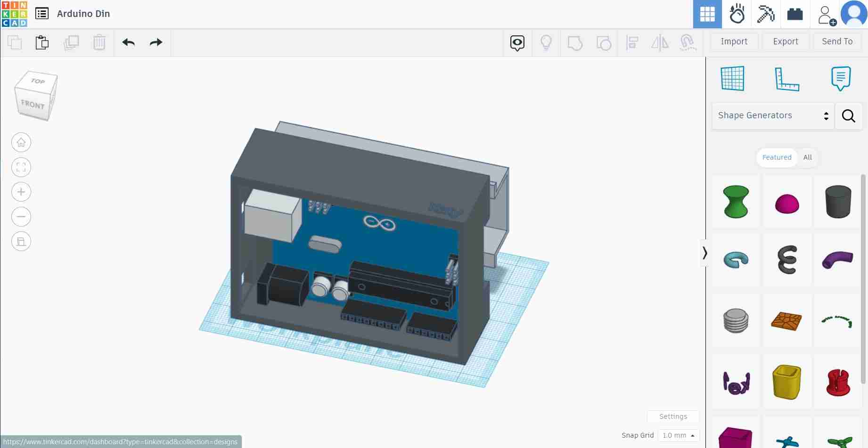Image resolution: width=868 pixels, height=448 pixels.
Task: Collapse the shapes side panel
Action: click(x=704, y=253)
